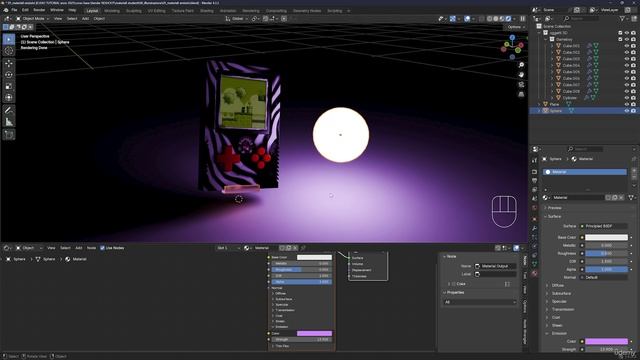The image size is (640, 360).
Task: Open the Tool properties tab
Action: coord(535,160)
